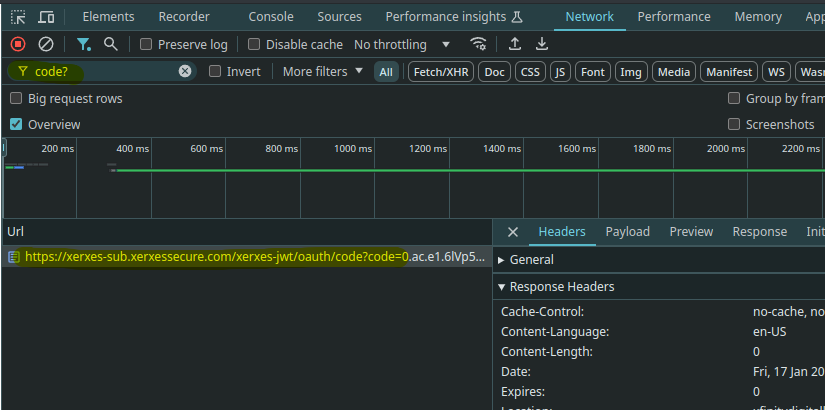Screen dimensions: 825x410
Task: Collapse the Response Headers section
Action: (x=556, y=287)
